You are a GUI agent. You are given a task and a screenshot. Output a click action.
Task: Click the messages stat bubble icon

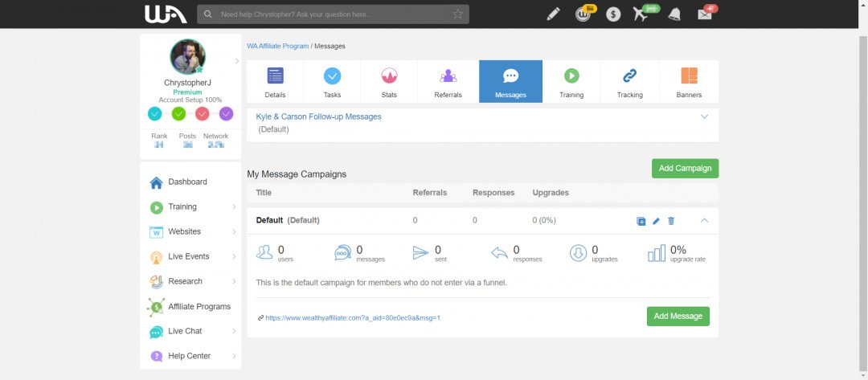(342, 253)
